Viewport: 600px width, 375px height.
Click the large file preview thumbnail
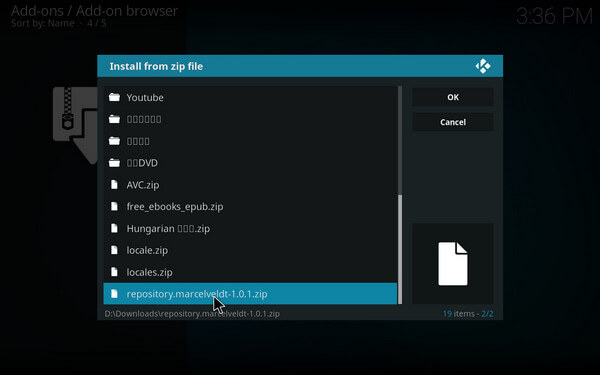453,264
